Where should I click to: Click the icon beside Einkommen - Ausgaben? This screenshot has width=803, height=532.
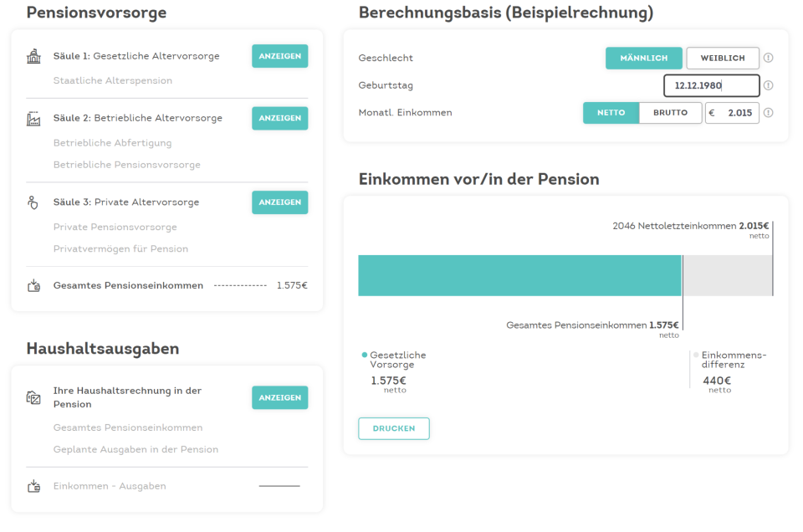click(33, 485)
